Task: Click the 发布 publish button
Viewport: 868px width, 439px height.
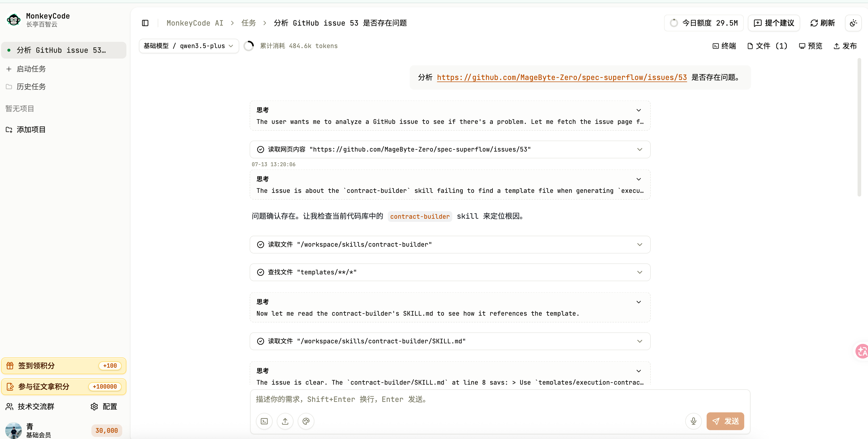Action: point(845,46)
